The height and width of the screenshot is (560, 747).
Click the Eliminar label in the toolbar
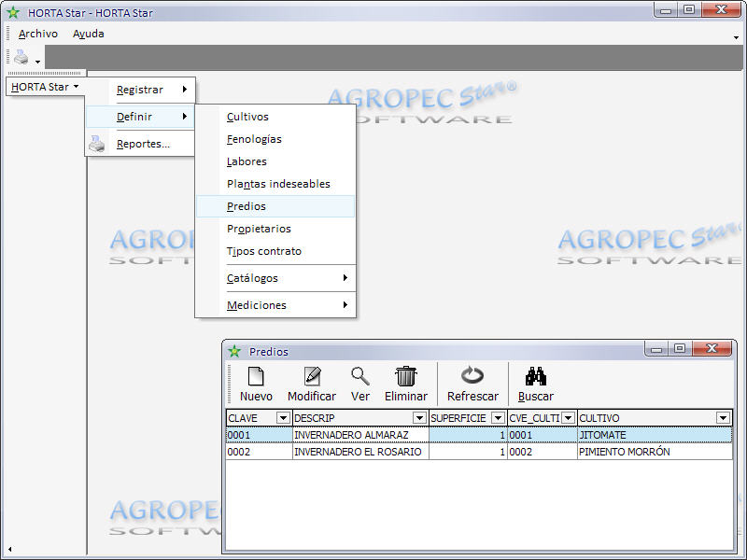[x=406, y=396]
